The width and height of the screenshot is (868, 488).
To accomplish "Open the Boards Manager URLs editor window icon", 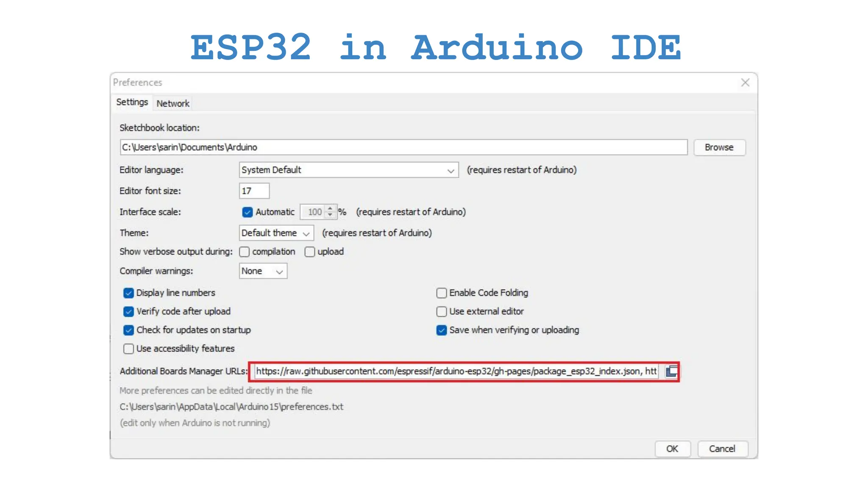I will click(x=671, y=372).
